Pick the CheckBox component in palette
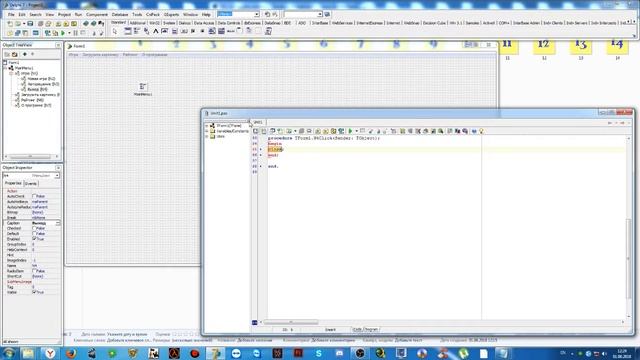The height and width of the screenshot is (360, 640). click(193, 31)
